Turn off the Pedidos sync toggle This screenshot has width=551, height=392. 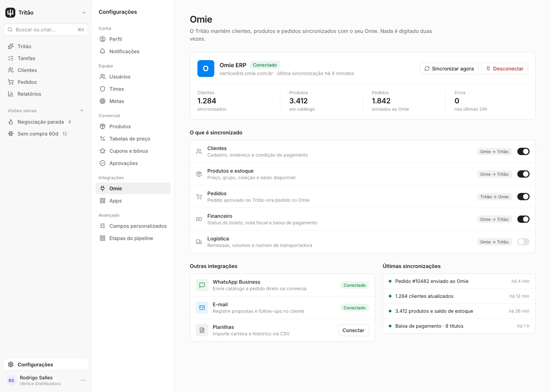523,197
